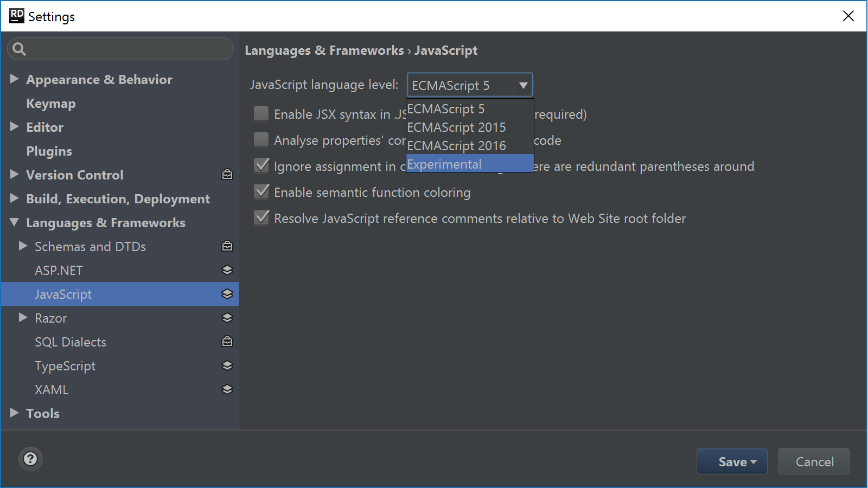Open the Save button dropdown arrow

point(754,462)
